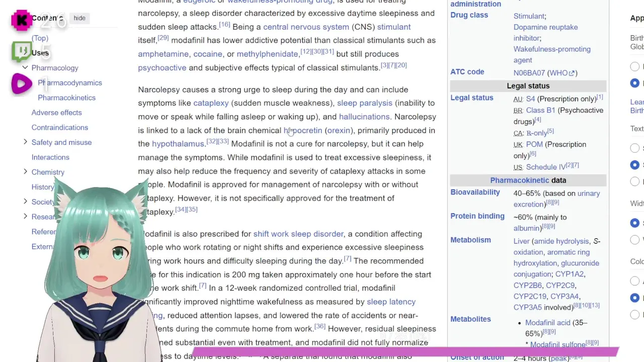Open Pharmacokinetics in the contents list
Image resolution: width=644 pixels, height=362 pixels.
tap(66, 98)
